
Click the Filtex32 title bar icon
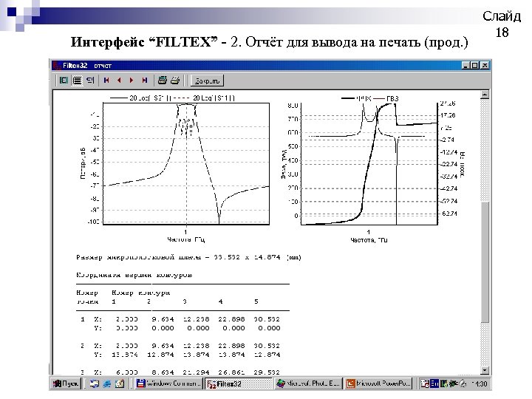57,66
